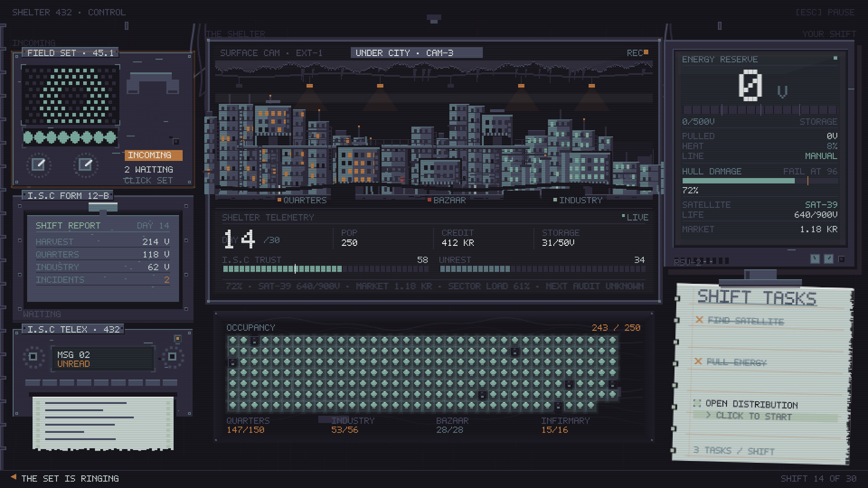The height and width of the screenshot is (488, 868).
Task: Open the Shift Report form screen
Action: point(103,258)
